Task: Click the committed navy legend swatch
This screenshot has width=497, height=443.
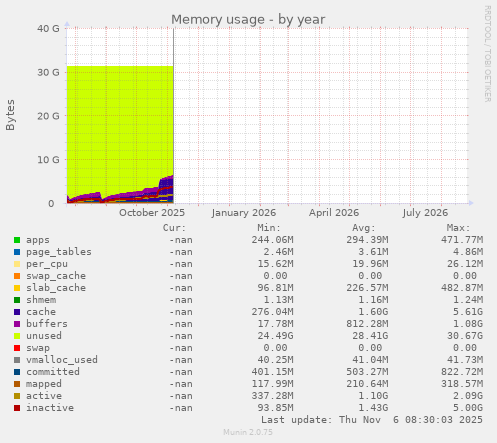Action: 17,372
